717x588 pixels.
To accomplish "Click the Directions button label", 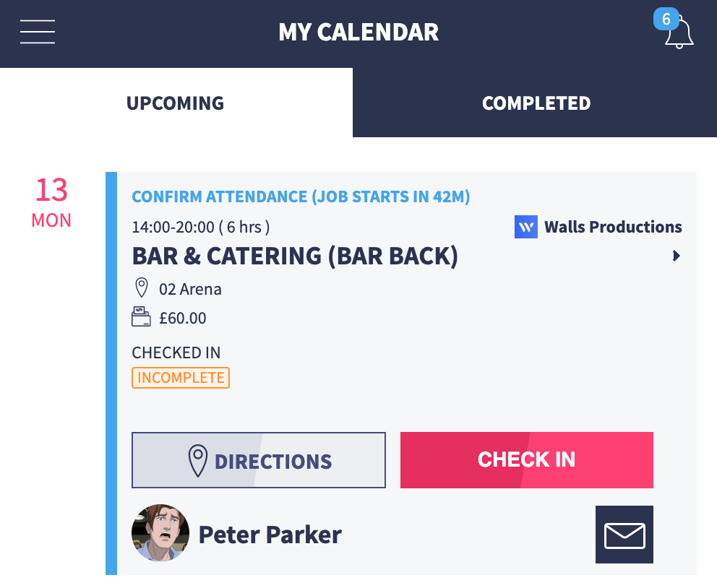I will 273,462.
